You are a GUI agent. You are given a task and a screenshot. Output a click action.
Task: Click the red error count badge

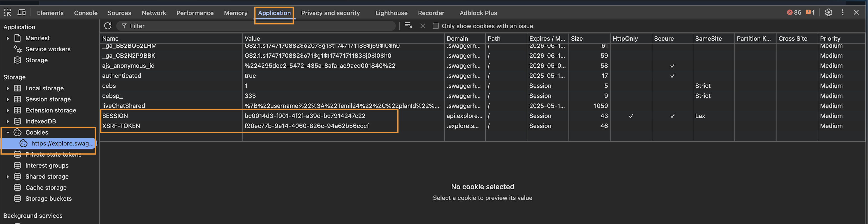[794, 13]
